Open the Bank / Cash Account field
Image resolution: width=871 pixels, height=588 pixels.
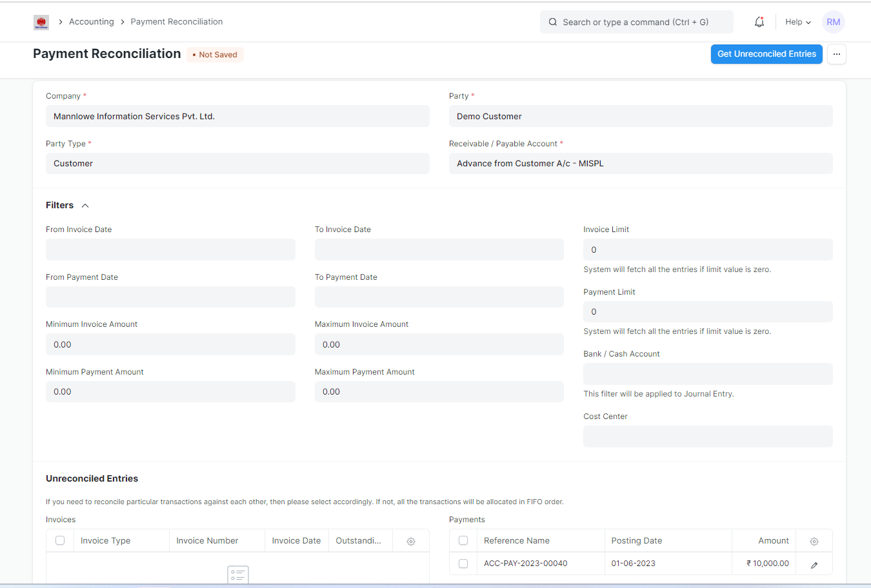[708, 374]
